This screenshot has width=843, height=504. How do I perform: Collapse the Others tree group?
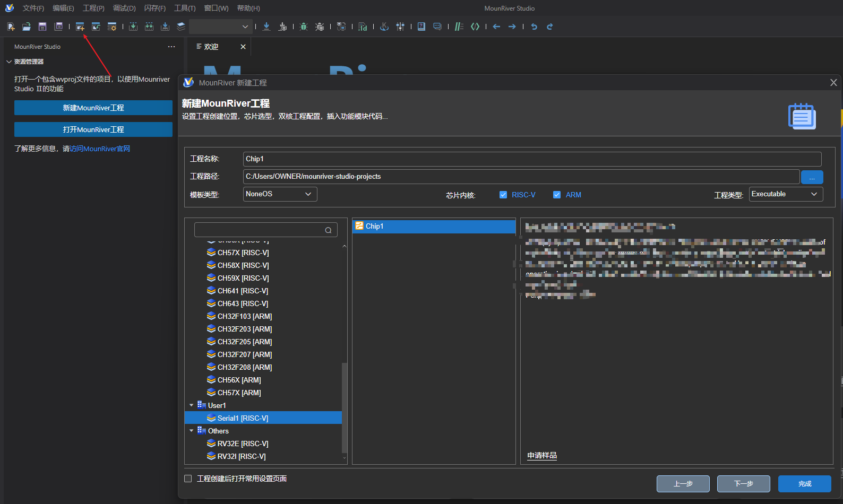[192, 431]
